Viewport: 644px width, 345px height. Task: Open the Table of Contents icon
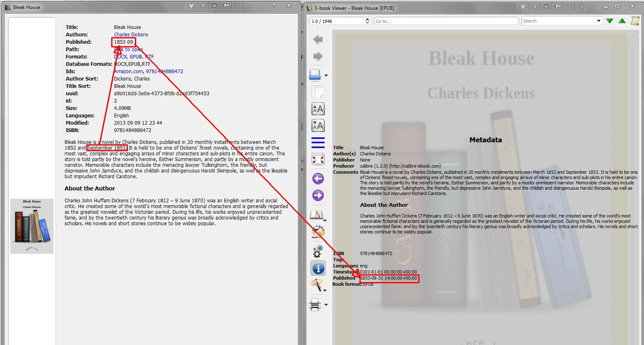pyautogui.click(x=318, y=143)
